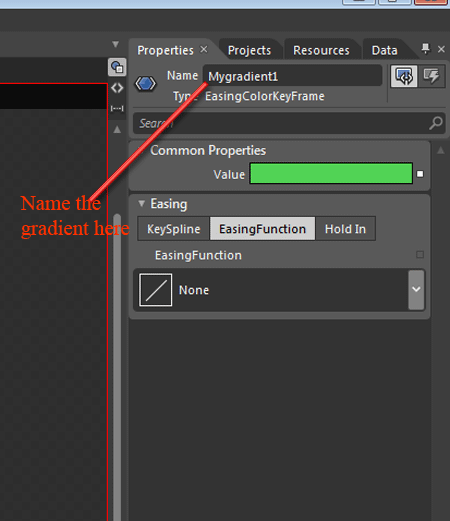Switch to split view icon
450x521 pixels.
[117, 108]
